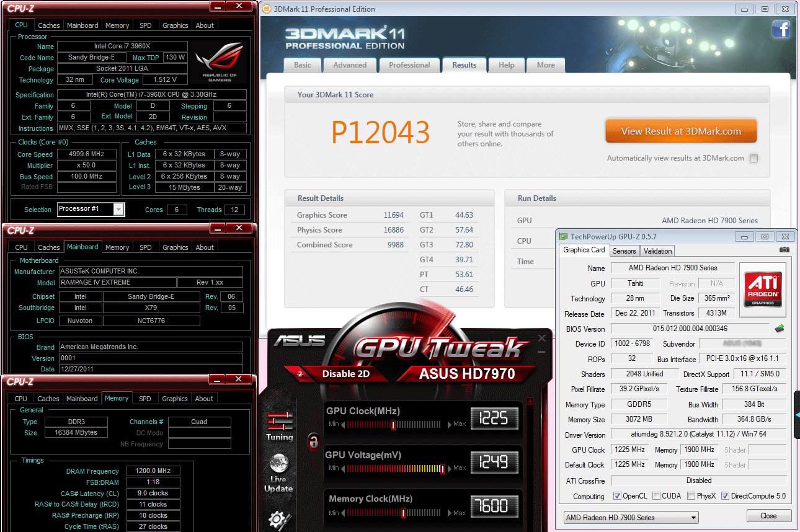800x532 pixels.
Task: Switch to Basic tab in 3DMark 11
Action: coord(303,65)
